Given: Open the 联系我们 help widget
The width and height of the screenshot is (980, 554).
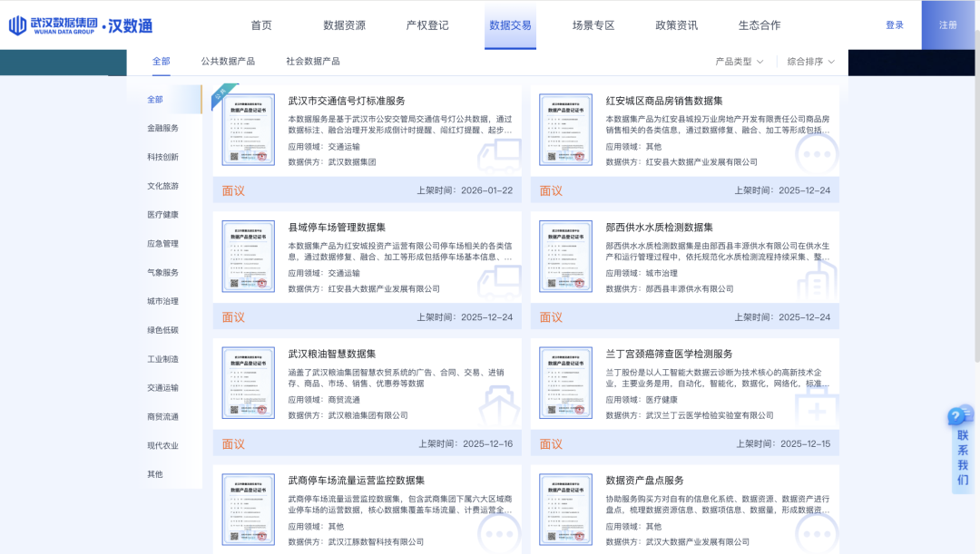Looking at the screenshot, I should tap(962, 450).
